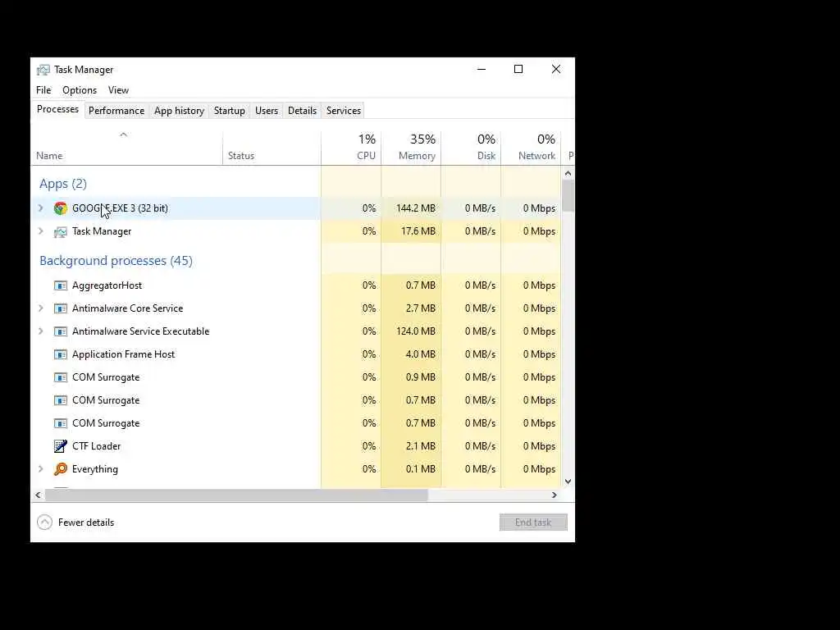This screenshot has height=630, width=840.
Task: Expand the Task Manager app row
Action: 41,231
